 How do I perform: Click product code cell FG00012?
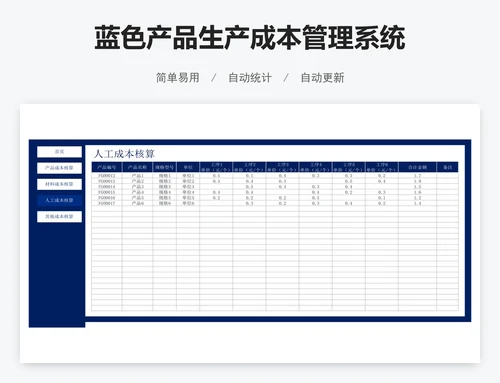(107, 176)
